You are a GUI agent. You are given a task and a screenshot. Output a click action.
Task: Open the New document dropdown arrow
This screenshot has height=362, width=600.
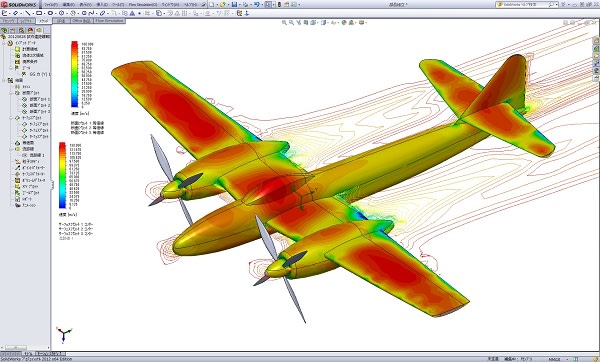pyautogui.click(x=216, y=5)
